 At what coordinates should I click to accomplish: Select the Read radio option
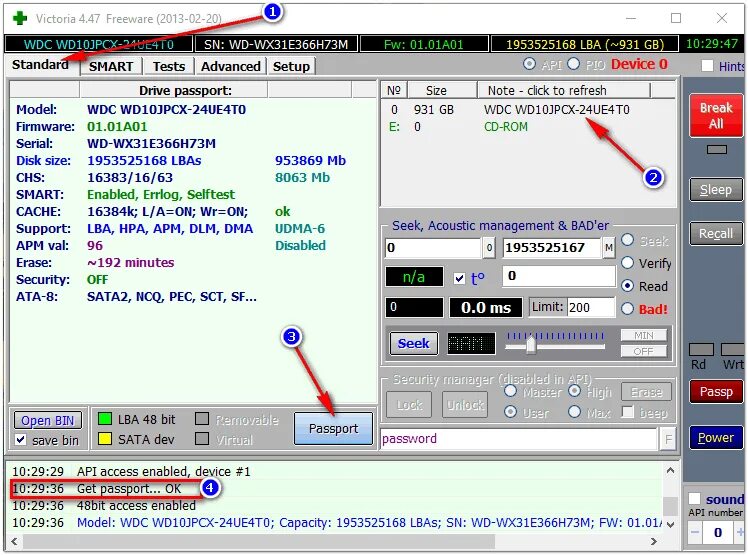click(x=628, y=286)
